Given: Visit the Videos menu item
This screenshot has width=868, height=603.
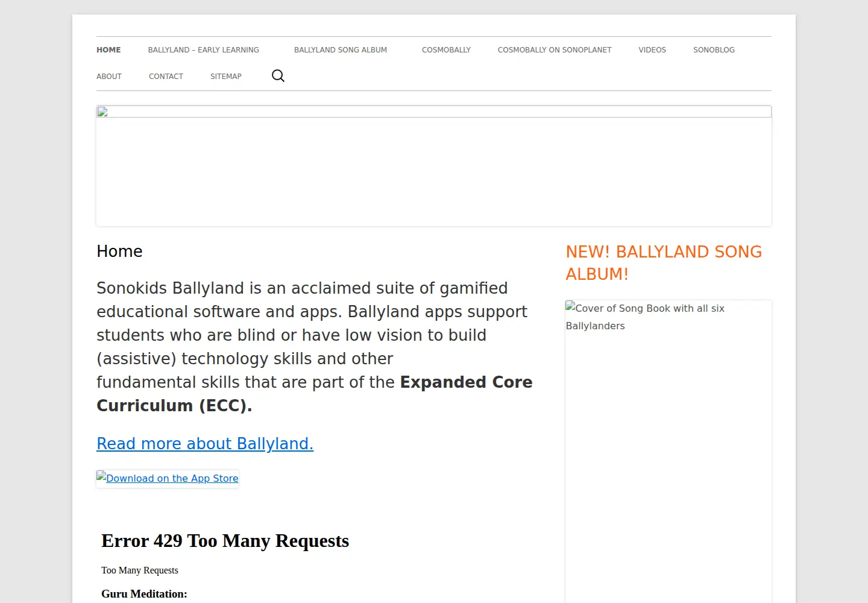Looking at the screenshot, I should coord(652,50).
